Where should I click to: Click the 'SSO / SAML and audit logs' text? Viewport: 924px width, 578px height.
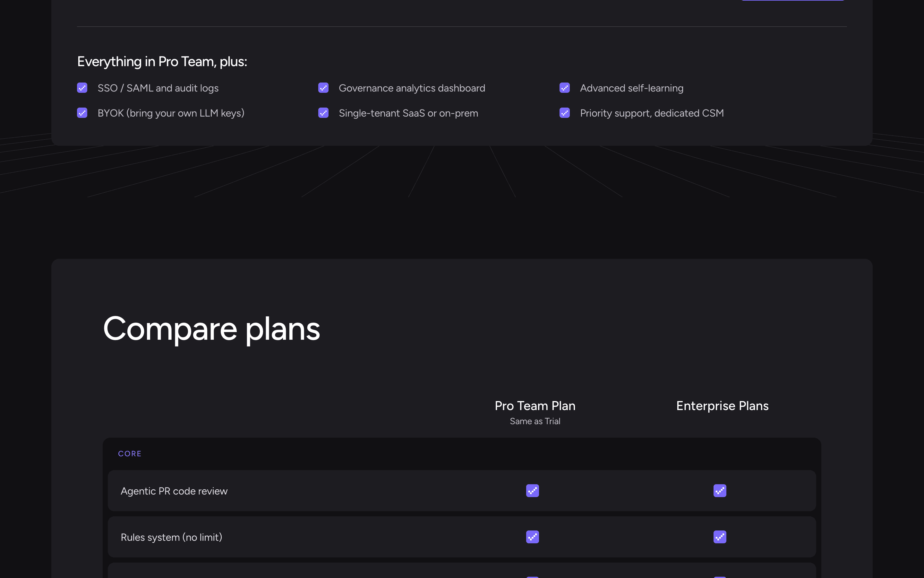pos(158,88)
